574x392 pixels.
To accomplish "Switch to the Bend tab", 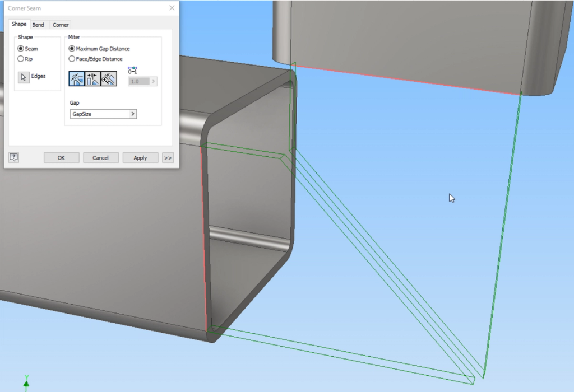I will point(38,25).
